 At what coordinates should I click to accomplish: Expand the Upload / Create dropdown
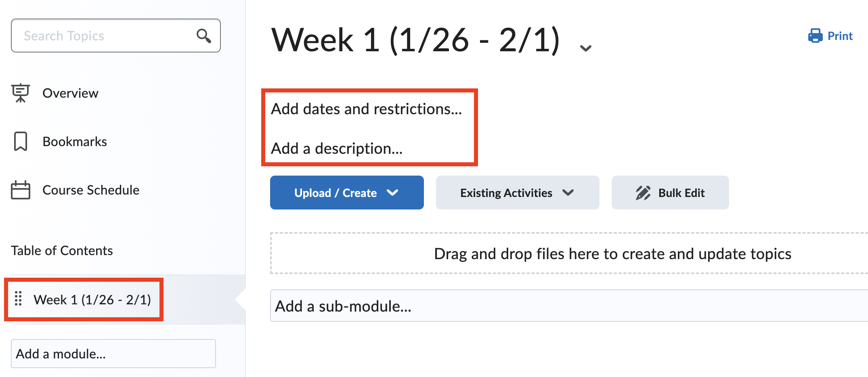[392, 193]
